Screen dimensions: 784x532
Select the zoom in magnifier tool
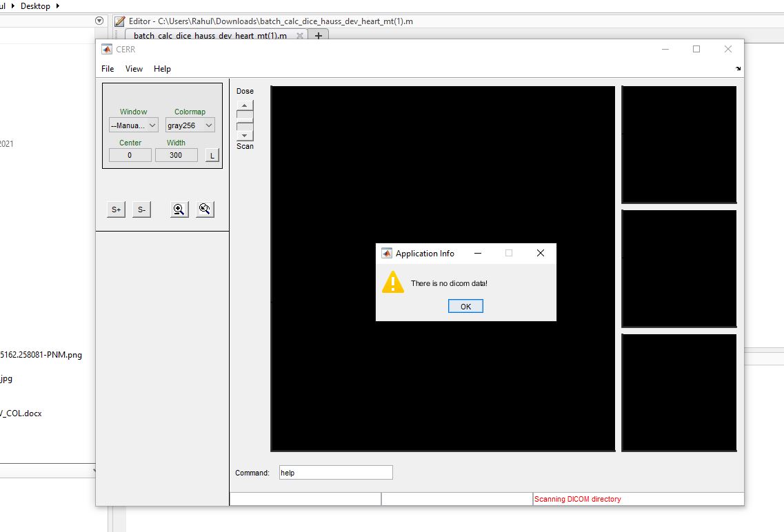(x=179, y=209)
